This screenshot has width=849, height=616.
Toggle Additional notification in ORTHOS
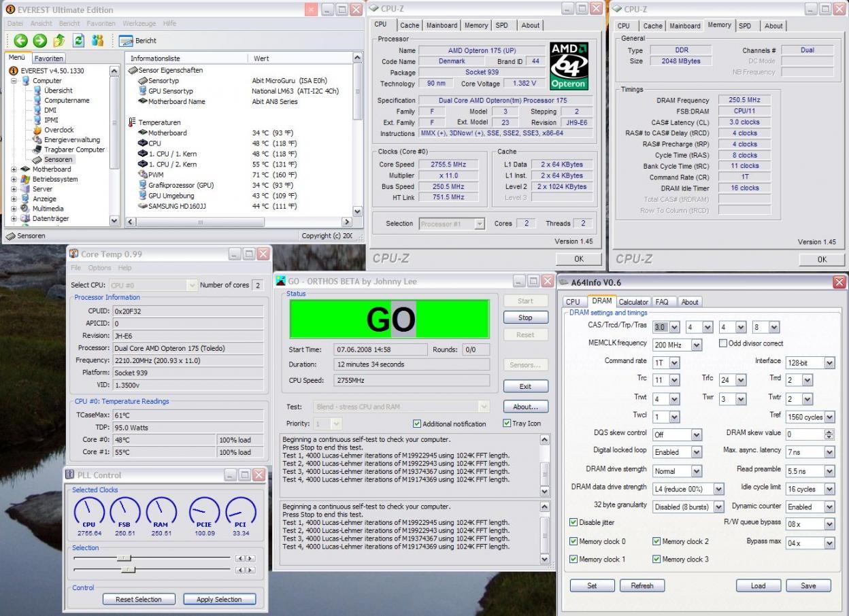(417, 424)
